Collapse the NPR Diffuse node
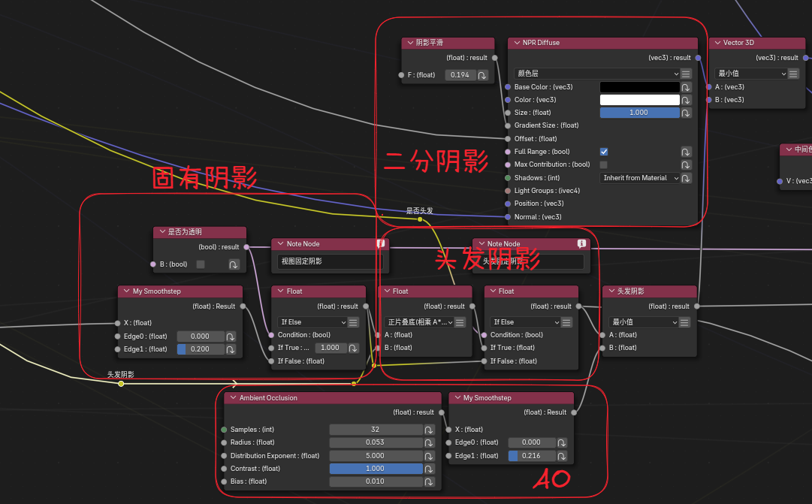812x504 pixels. (x=517, y=44)
